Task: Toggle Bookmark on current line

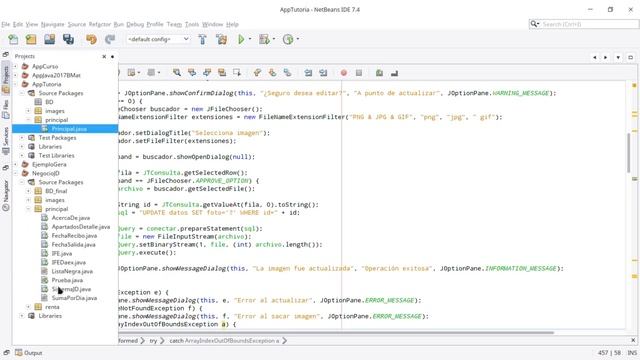Action: (x=287, y=73)
